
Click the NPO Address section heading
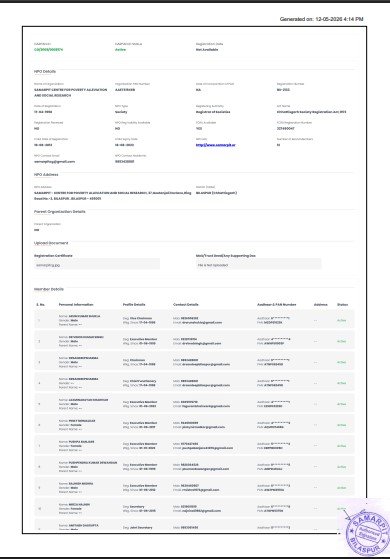46,174
